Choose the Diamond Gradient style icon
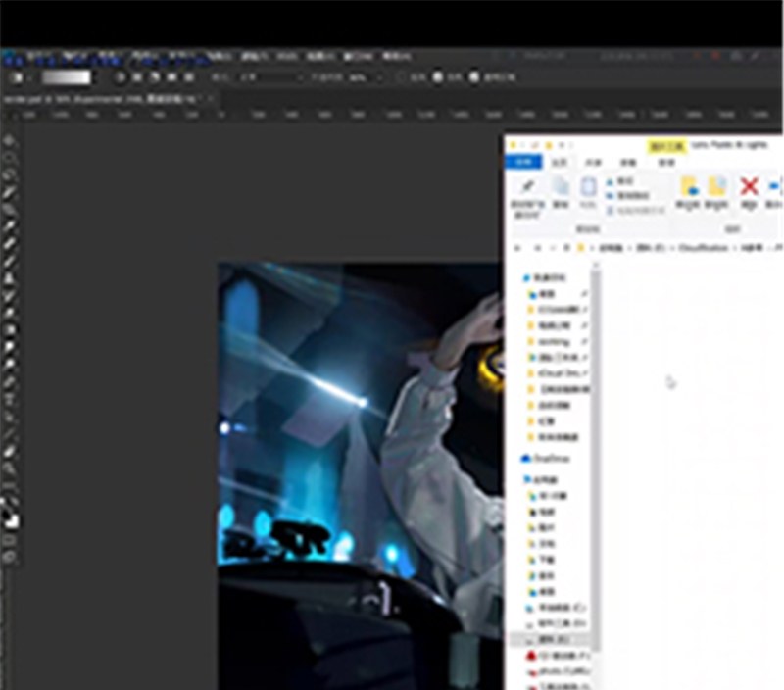Viewport: 784px width, 690px height. click(189, 77)
